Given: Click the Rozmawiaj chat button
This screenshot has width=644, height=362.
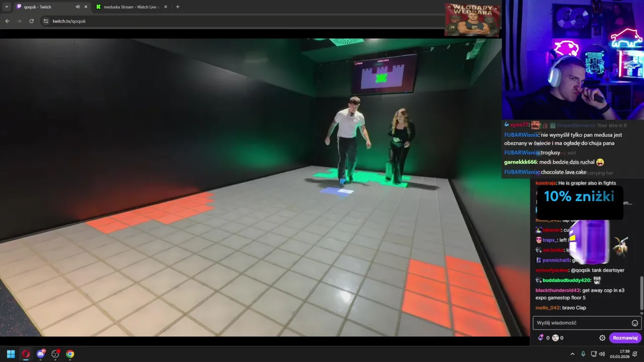Looking at the screenshot, I should pyautogui.click(x=625, y=338).
